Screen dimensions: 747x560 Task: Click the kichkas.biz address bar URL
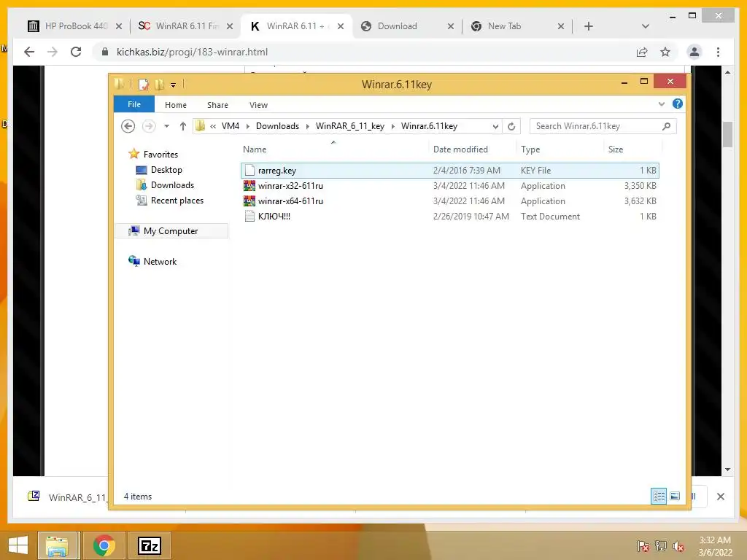pyautogui.click(x=192, y=52)
